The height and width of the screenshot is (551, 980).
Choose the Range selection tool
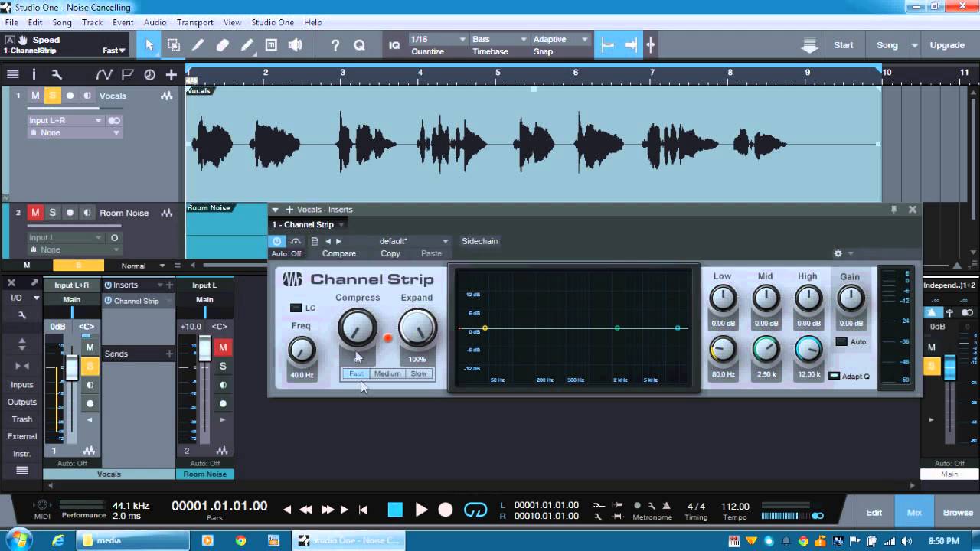coord(174,45)
